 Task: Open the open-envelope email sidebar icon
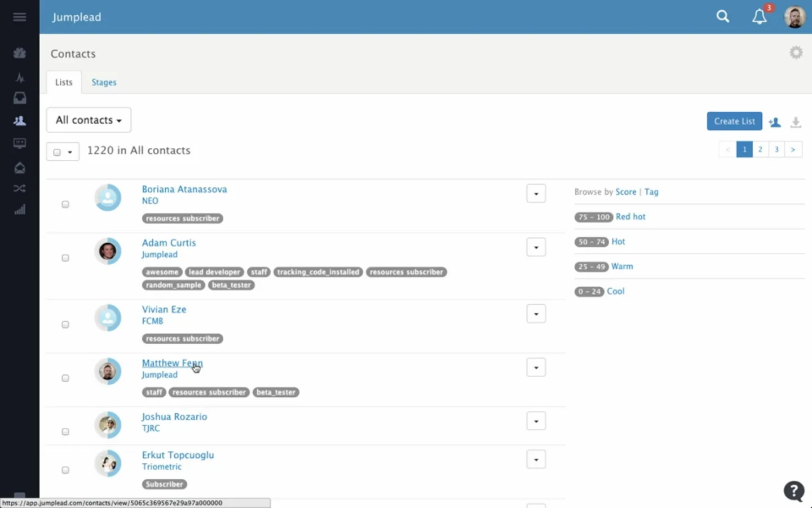[x=20, y=168]
